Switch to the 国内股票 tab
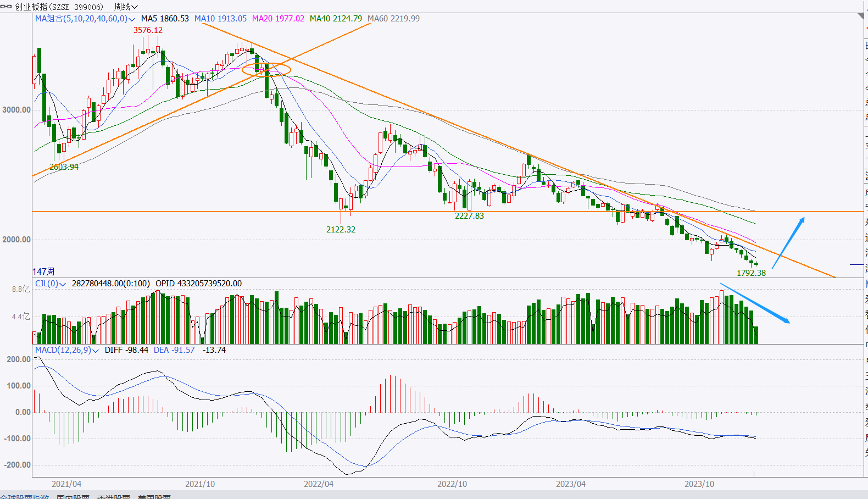Viewport: 868px width, 499px height. (x=73, y=497)
